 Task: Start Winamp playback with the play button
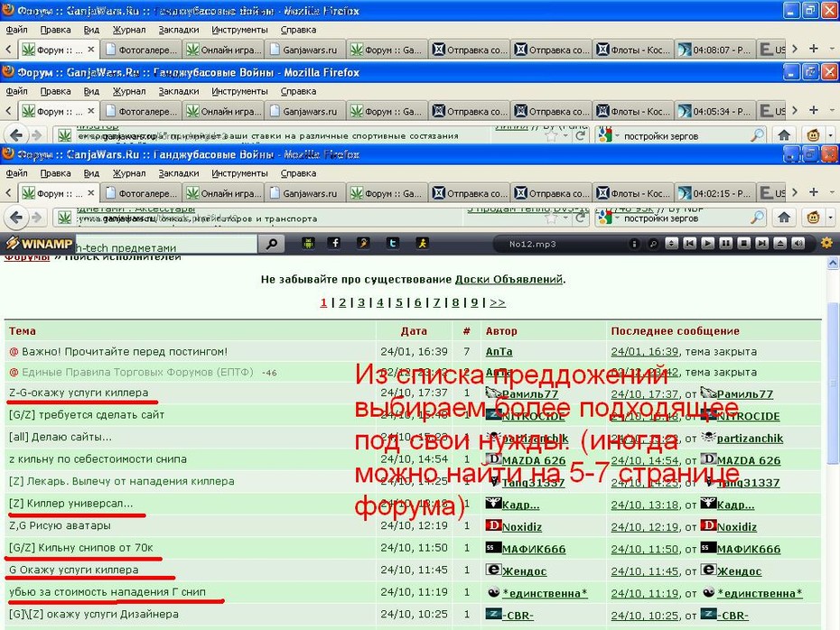[x=708, y=244]
